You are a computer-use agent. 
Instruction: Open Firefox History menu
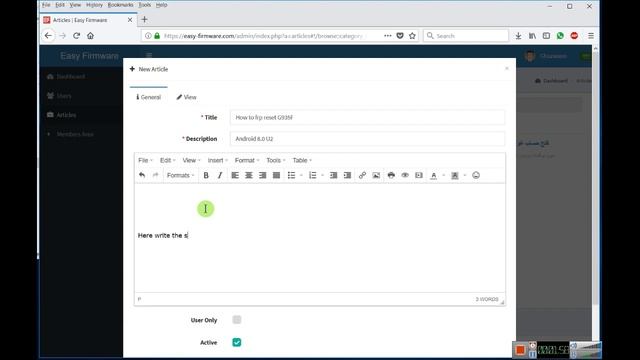pos(94,5)
